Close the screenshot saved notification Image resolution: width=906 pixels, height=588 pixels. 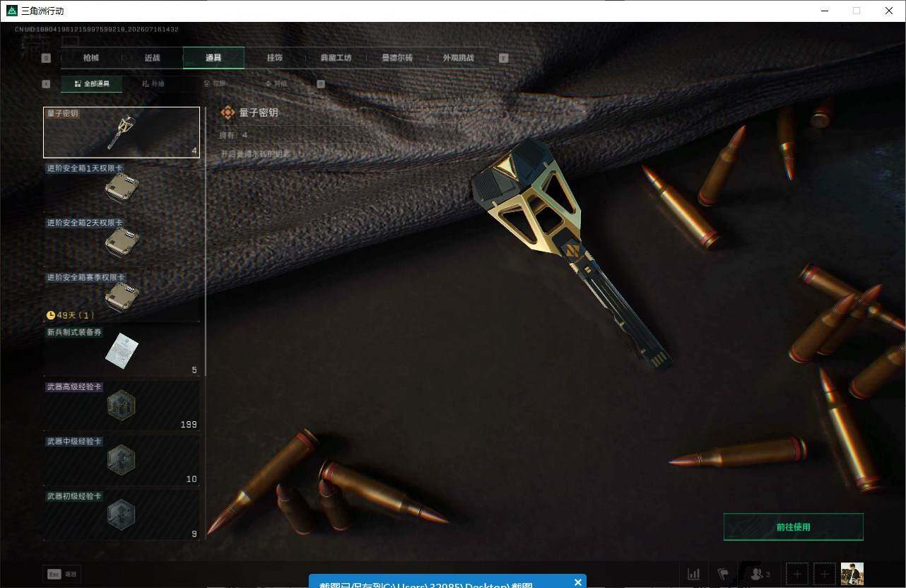[x=578, y=582]
